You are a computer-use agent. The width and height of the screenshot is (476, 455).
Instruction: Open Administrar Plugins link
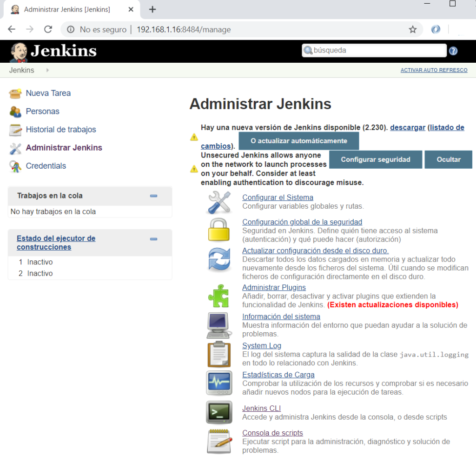coord(274,287)
